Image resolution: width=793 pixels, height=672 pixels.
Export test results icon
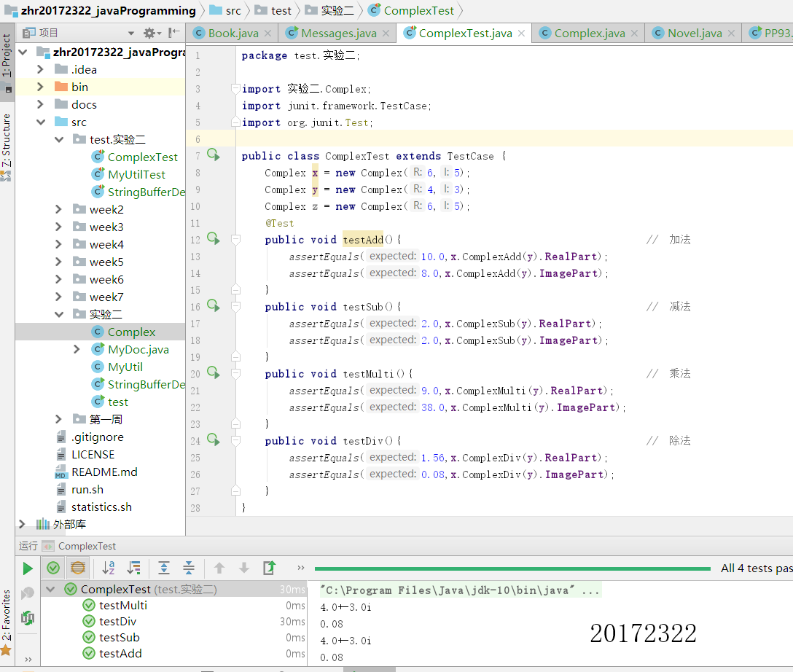pyautogui.click(x=269, y=569)
